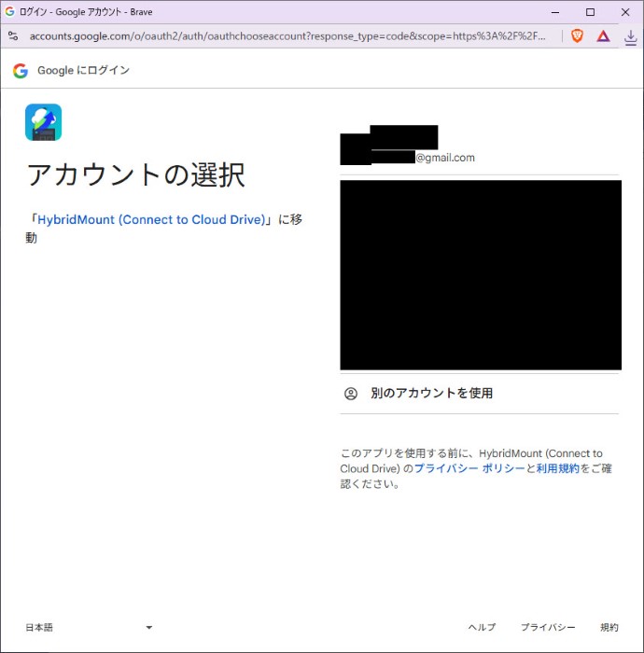
Task: Click person icon for another account
Action: 351,394
